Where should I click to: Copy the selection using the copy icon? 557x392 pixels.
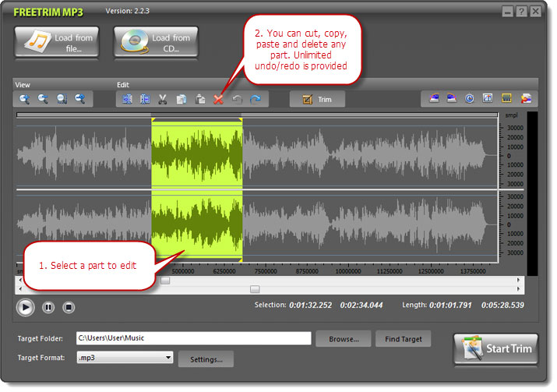coord(182,99)
